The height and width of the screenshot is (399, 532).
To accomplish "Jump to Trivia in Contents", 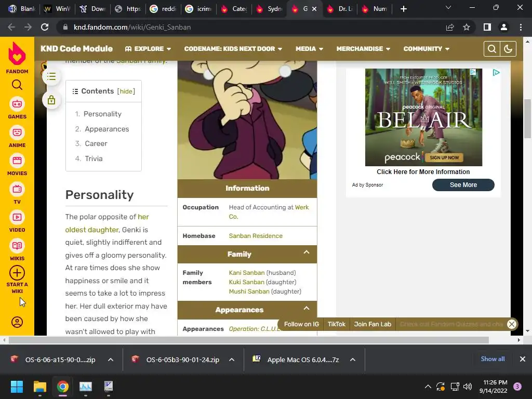I will 94,158.
